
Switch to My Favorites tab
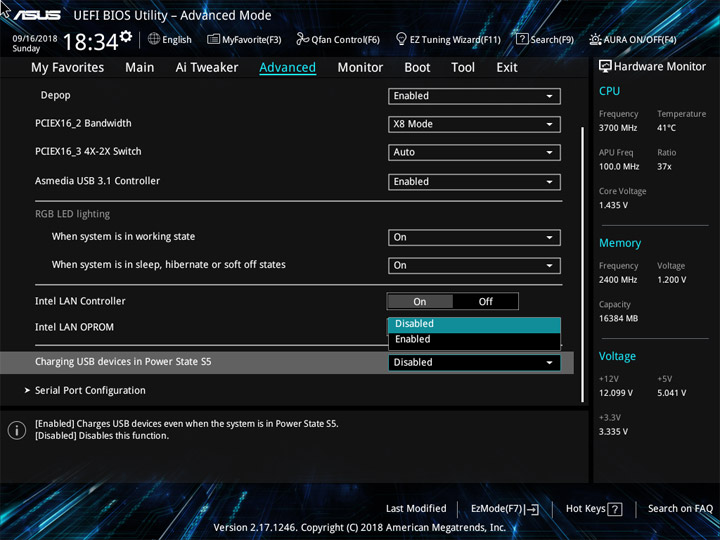coord(68,68)
